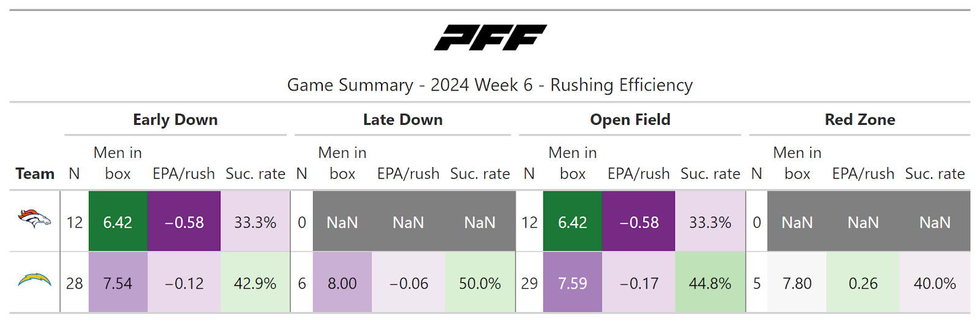
Task: Click the Suc. rate header under Red Zone
Action: point(935,174)
